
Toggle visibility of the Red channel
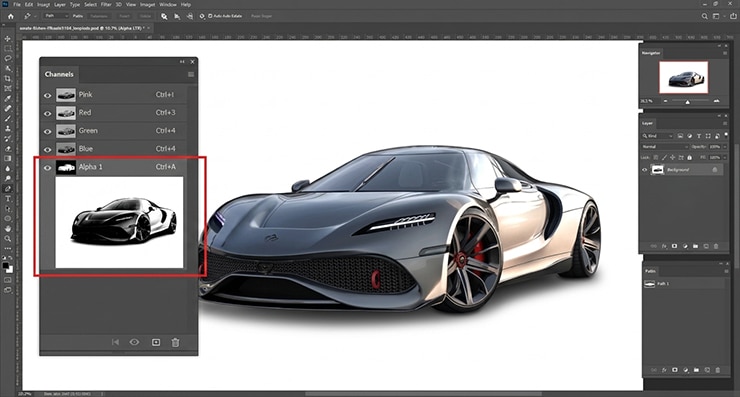[47, 113]
